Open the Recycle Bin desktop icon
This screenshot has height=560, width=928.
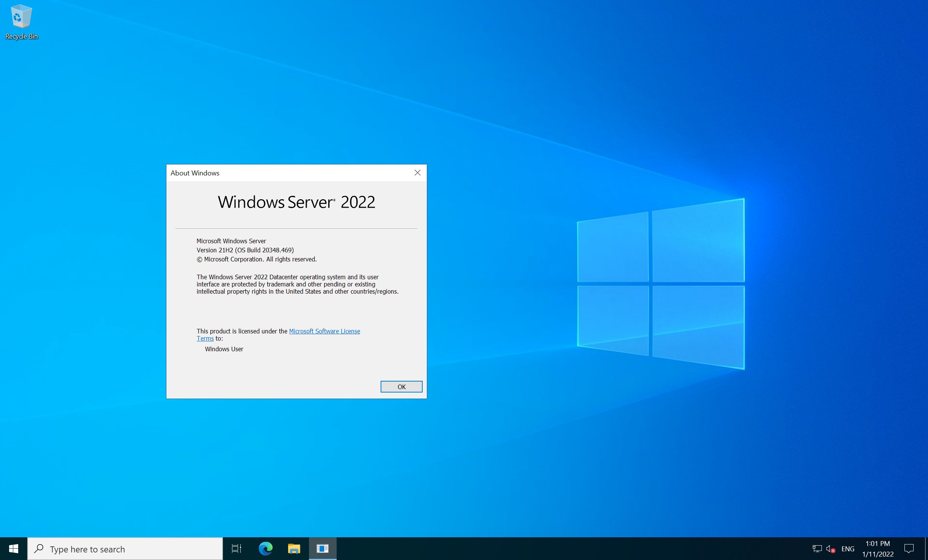tap(21, 22)
